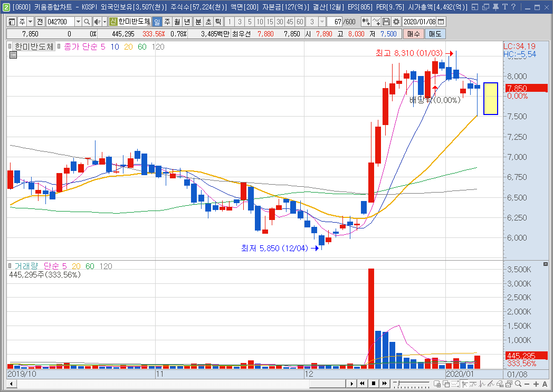553x392 pixels.
Task: Click the rewind button in replay controls
Action: pos(362,384)
